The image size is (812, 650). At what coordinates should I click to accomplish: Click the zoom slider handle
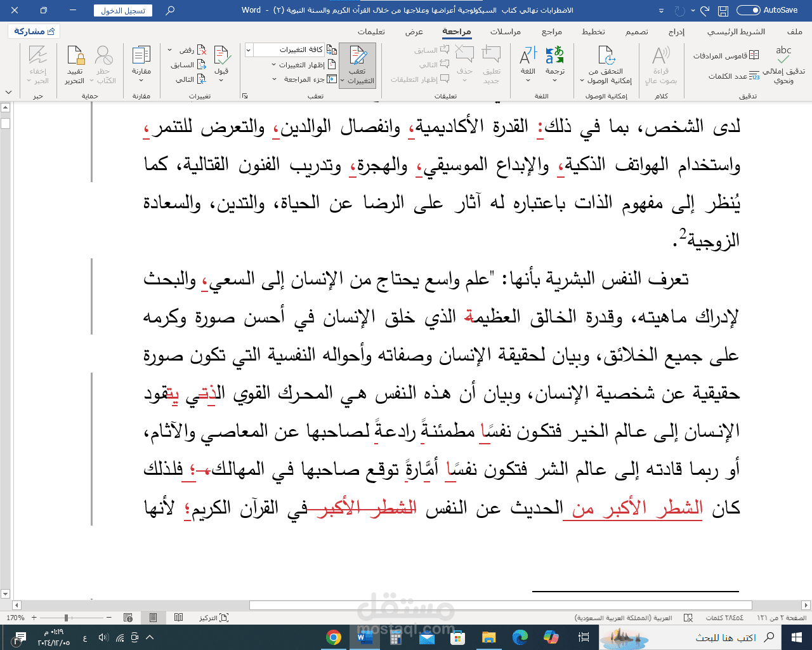click(x=66, y=617)
